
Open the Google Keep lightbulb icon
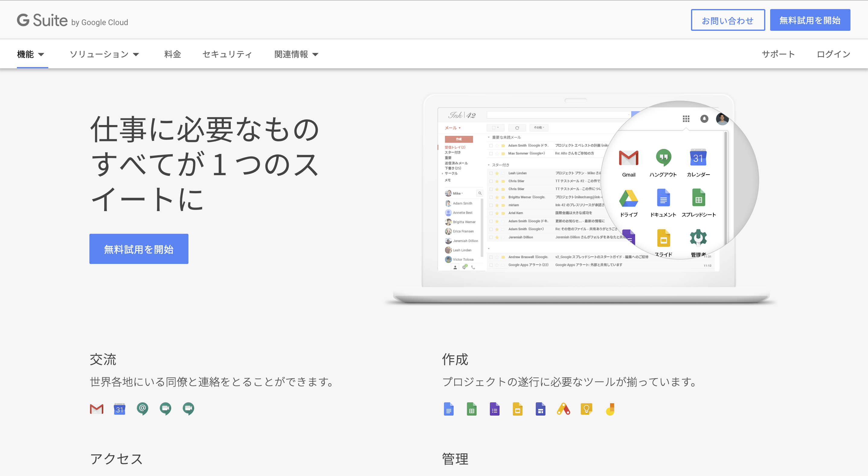pyautogui.click(x=586, y=409)
